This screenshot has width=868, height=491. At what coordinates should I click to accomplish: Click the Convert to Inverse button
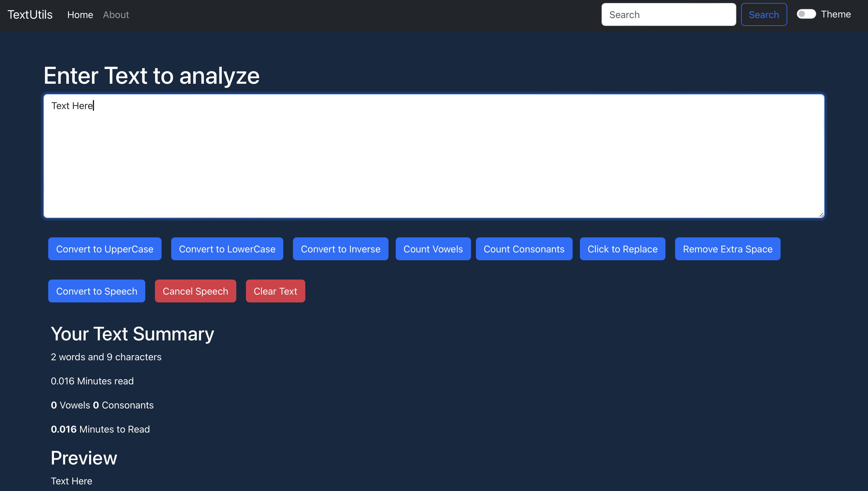pyautogui.click(x=340, y=249)
